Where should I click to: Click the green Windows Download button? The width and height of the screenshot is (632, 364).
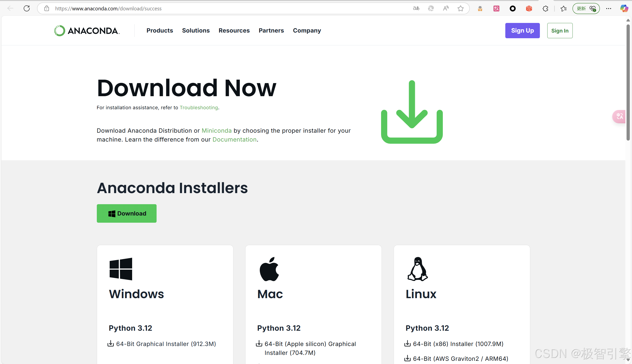127,213
